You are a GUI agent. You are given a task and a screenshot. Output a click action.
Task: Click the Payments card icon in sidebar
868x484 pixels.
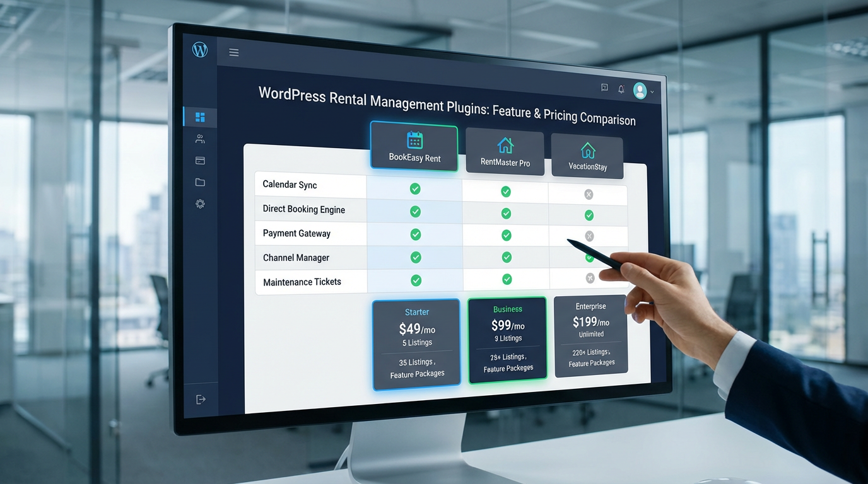pos(199,160)
